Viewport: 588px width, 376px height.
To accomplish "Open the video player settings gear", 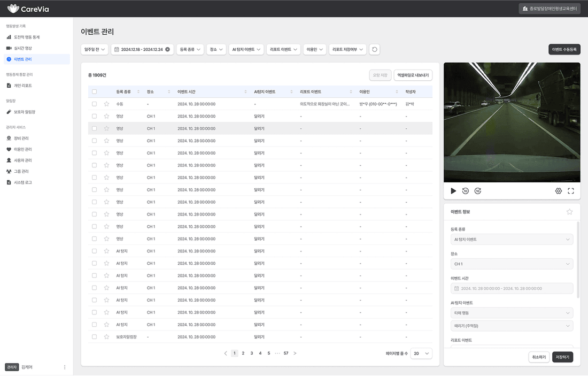I will (x=559, y=191).
